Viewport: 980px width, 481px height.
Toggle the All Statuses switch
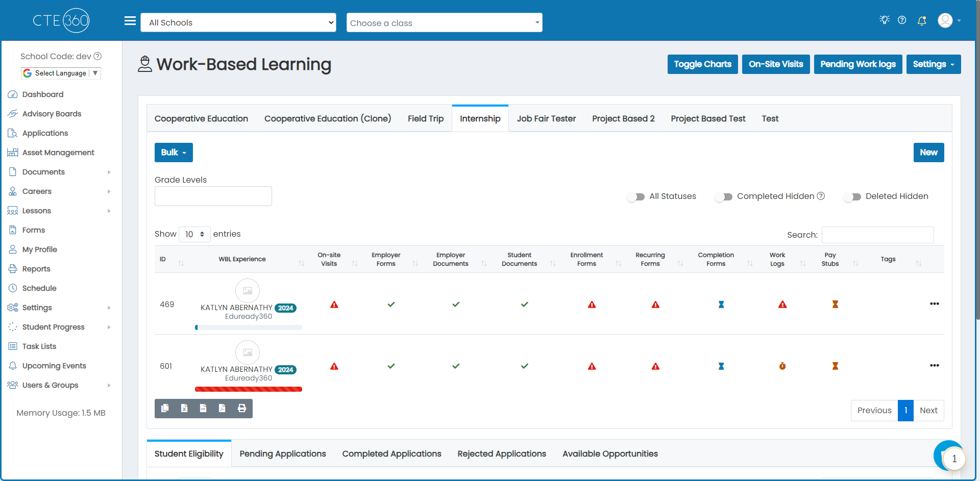tap(636, 197)
